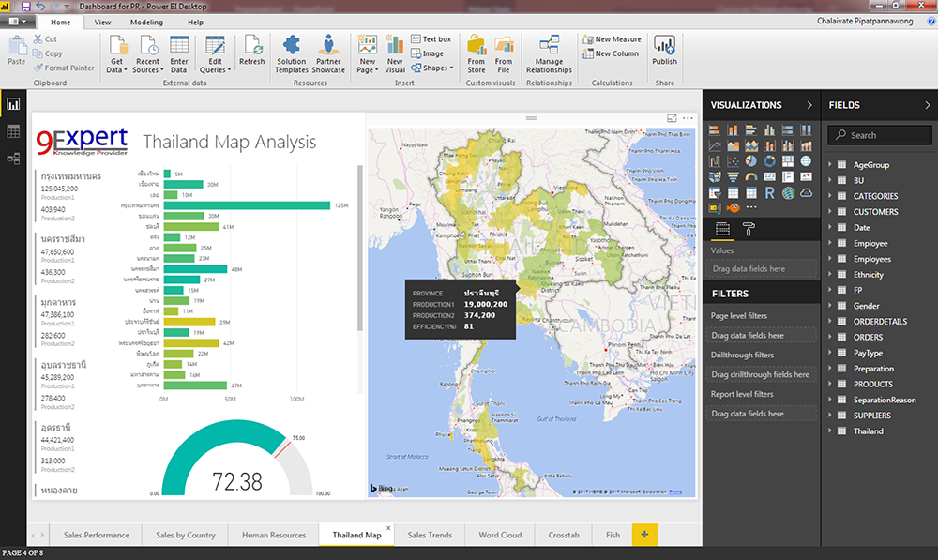The image size is (938, 560).
Task: Click the bar chart vertical scrollbar
Action: [x=360, y=248]
